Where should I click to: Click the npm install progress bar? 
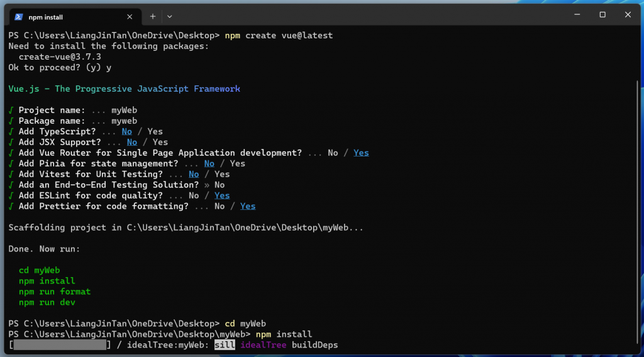(x=60, y=344)
